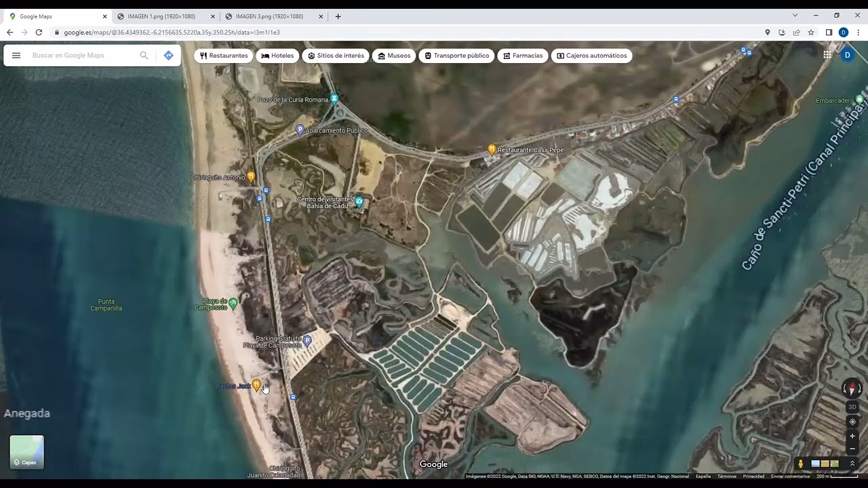Open the hamburger main menu

(x=16, y=56)
